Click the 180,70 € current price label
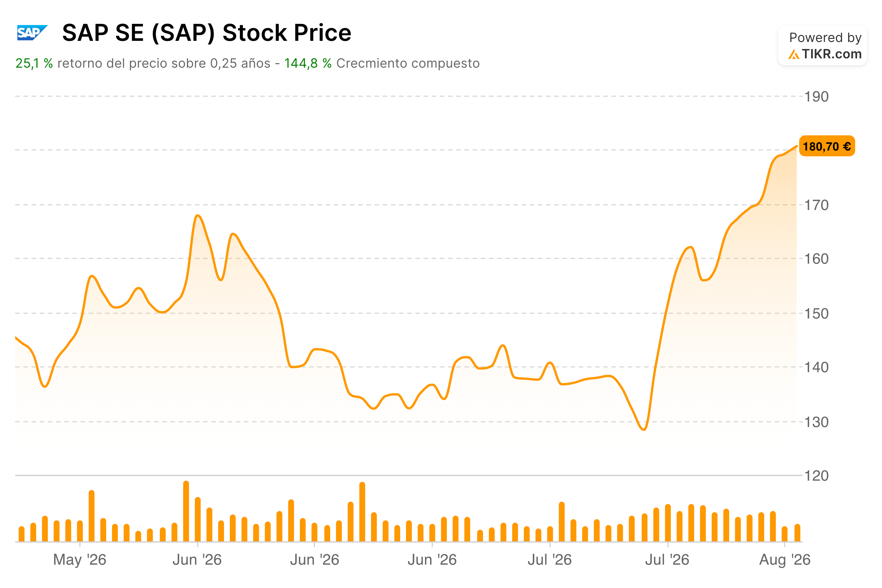This screenshot has width=882, height=588. 827,146
